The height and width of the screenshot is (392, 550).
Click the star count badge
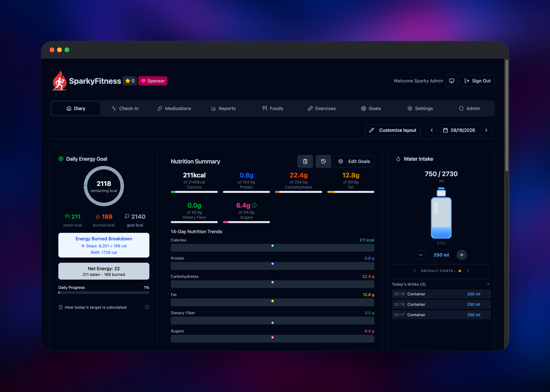pos(130,81)
